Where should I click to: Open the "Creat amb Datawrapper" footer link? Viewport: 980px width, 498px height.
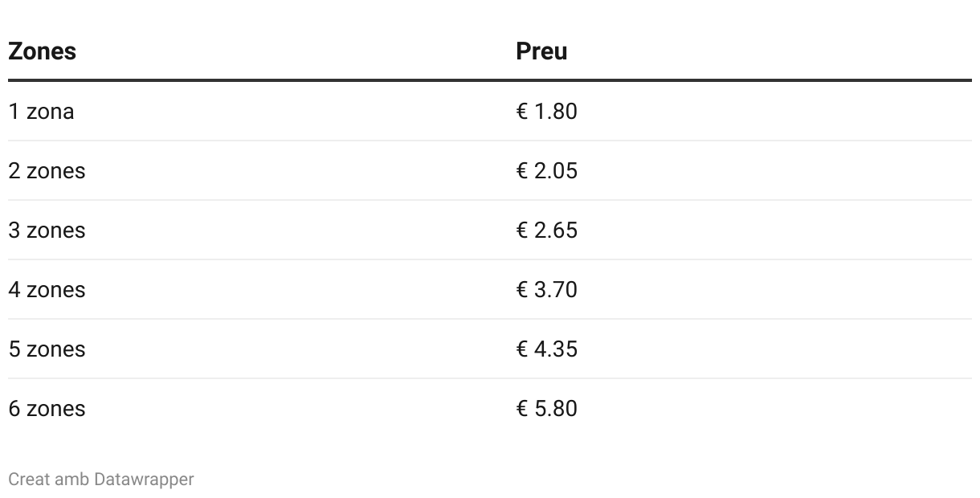click(100, 480)
